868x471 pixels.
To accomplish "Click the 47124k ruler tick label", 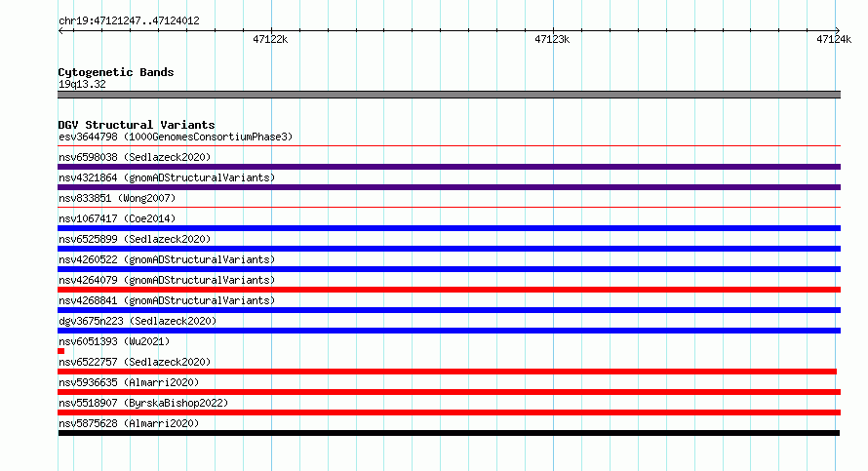I will [834, 39].
